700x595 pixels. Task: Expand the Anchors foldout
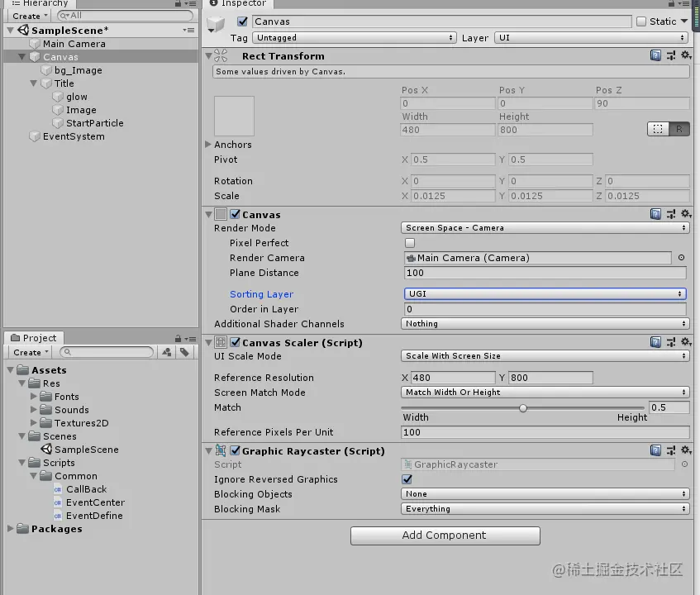(208, 144)
